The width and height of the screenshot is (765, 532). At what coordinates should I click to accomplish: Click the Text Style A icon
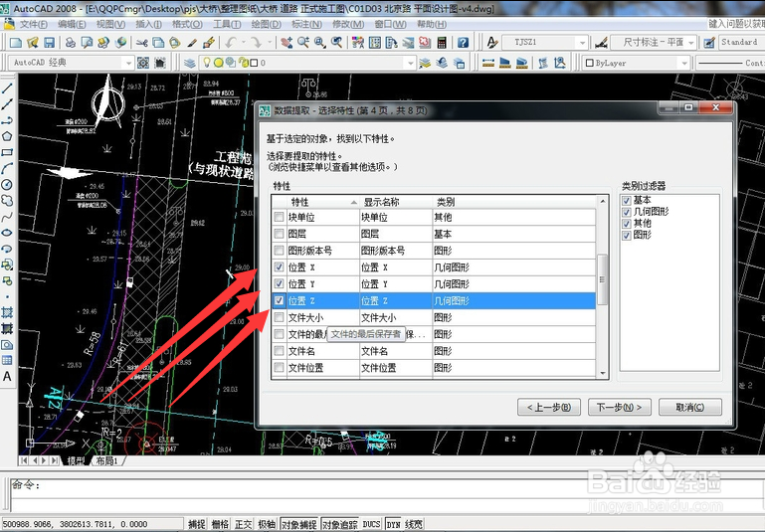pos(492,43)
